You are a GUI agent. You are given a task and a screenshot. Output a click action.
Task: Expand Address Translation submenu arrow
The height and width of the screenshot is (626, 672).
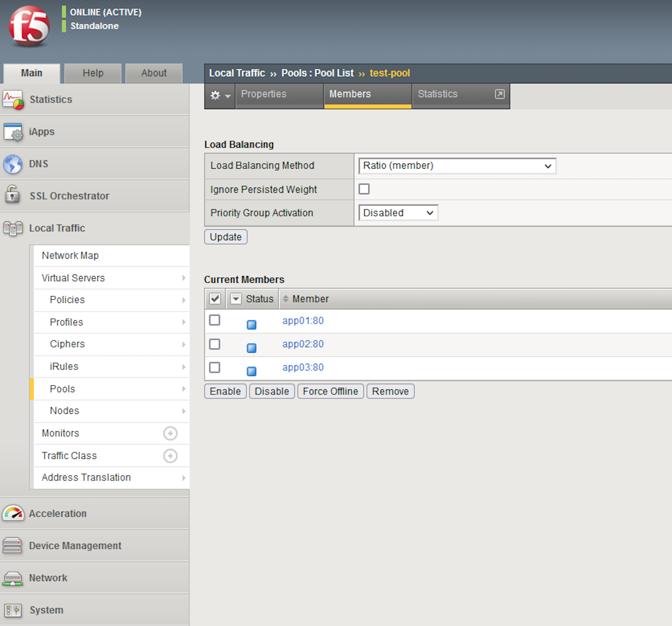(x=184, y=478)
